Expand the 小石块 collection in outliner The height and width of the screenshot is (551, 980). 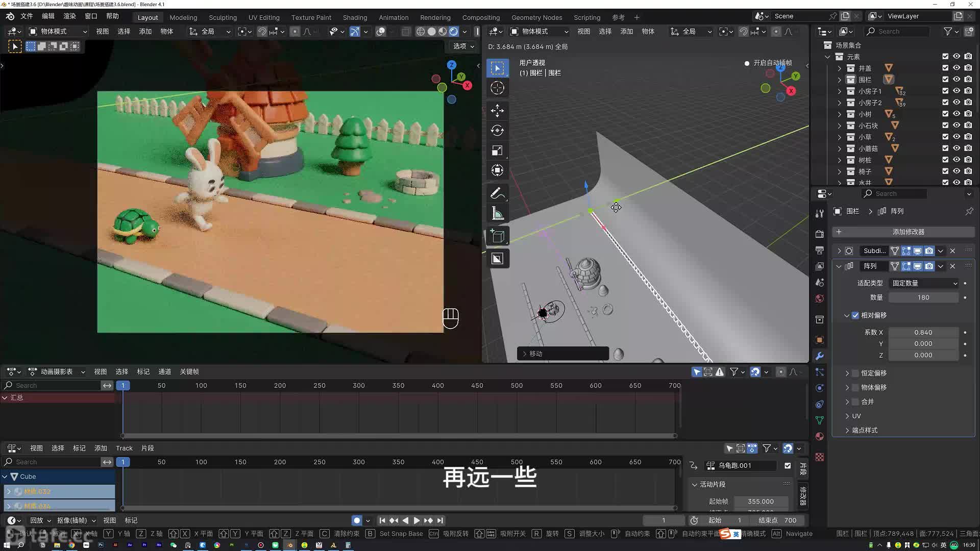839,126
